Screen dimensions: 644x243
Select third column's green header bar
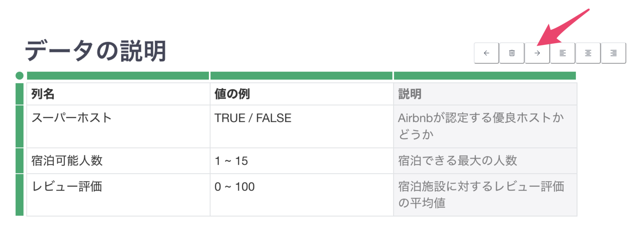point(485,76)
